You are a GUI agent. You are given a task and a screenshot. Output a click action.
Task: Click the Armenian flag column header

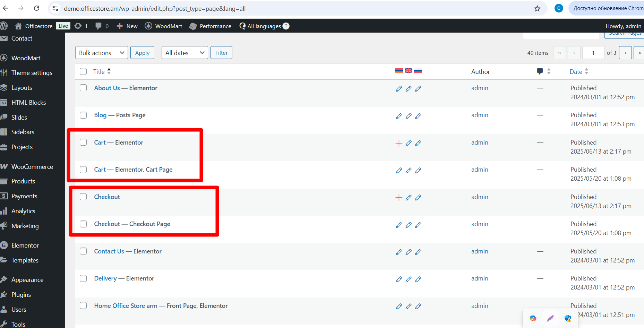pos(399,71)
